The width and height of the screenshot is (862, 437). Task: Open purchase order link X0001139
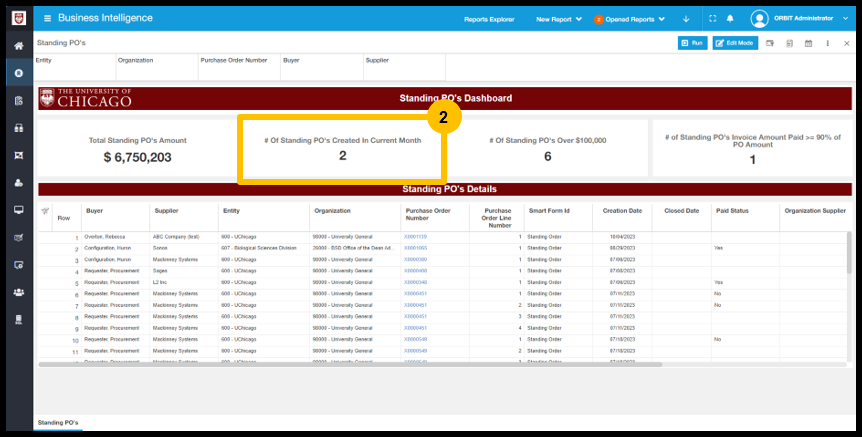tap(415, 237)
